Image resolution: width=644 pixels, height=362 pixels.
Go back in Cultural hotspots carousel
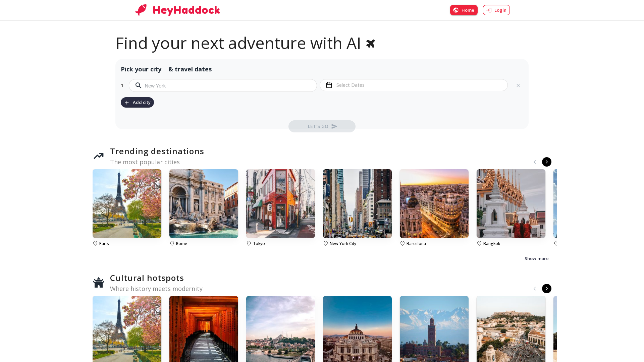(535, 289)
